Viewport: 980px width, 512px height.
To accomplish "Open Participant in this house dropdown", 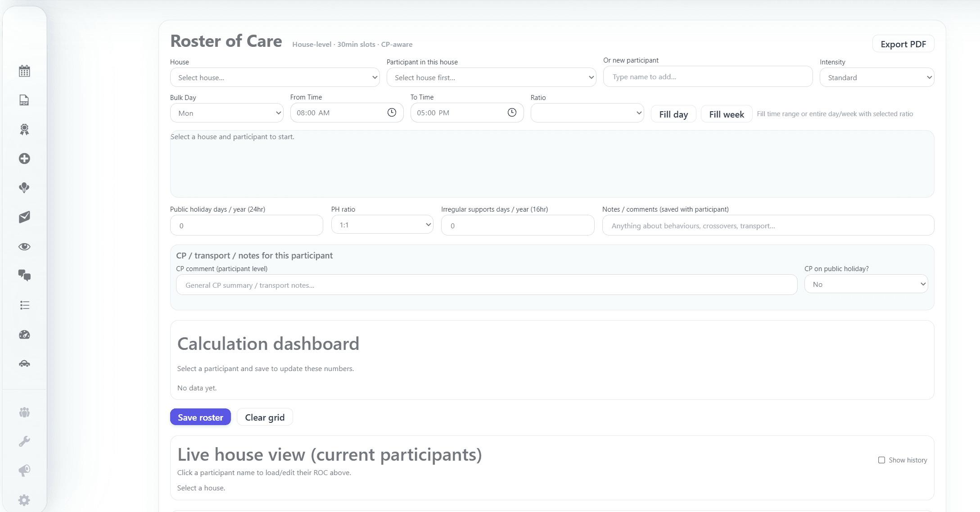I will (492, 77).
